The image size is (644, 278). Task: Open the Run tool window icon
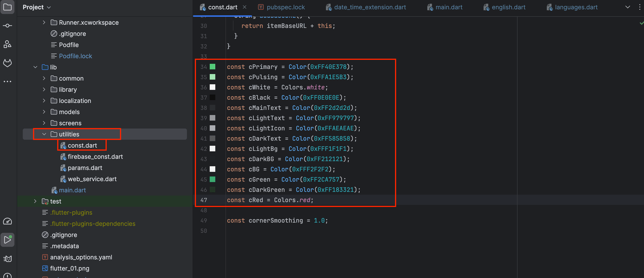coord(7,240)
